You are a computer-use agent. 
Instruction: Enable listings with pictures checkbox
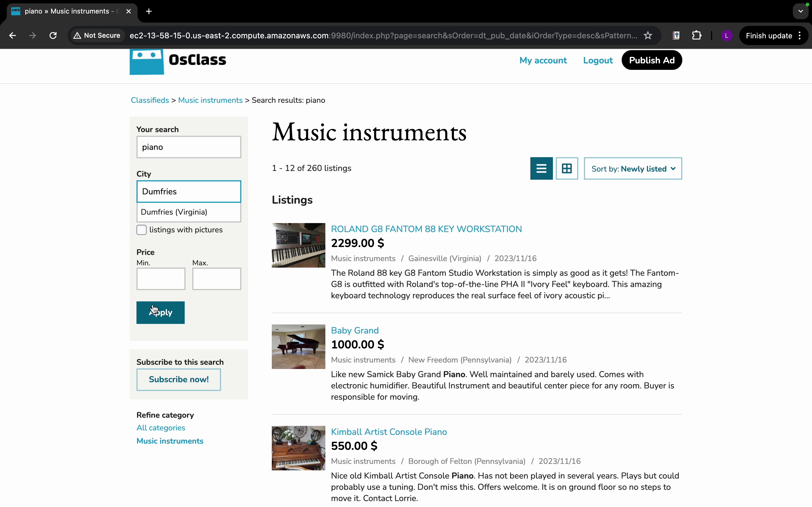click(x=142, y=230)
